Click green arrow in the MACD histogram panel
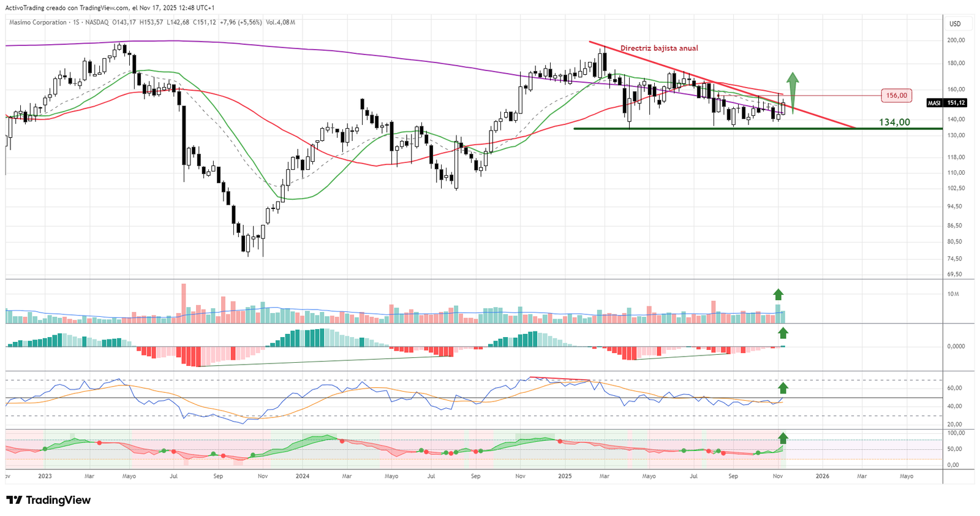The image size is (980, 516). tap(782, 333)
